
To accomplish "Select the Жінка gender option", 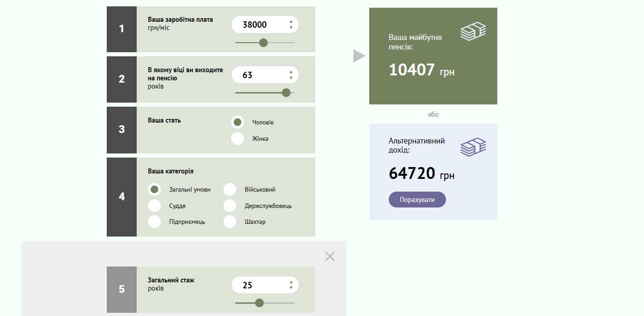I will pyautogui.click(x=238, y=138).
